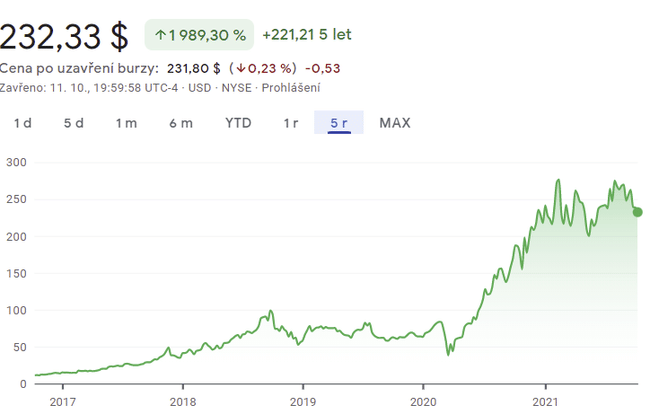Click the 2017 label on the x-axis
The width and height of the screenshot is (650, 415).
click(62, 403)
